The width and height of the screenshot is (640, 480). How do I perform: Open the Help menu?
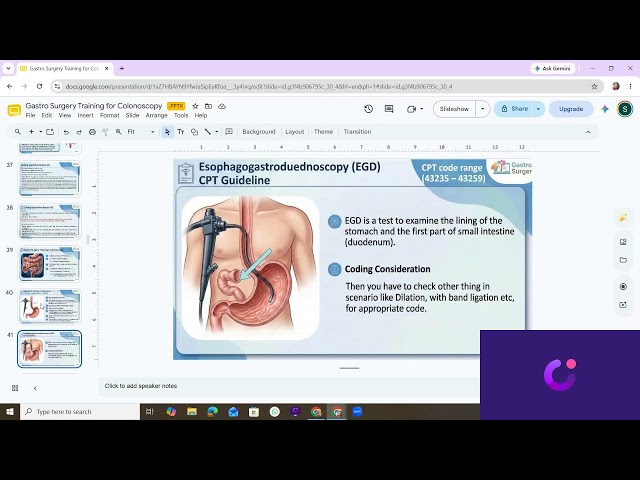tap(201, 116)
